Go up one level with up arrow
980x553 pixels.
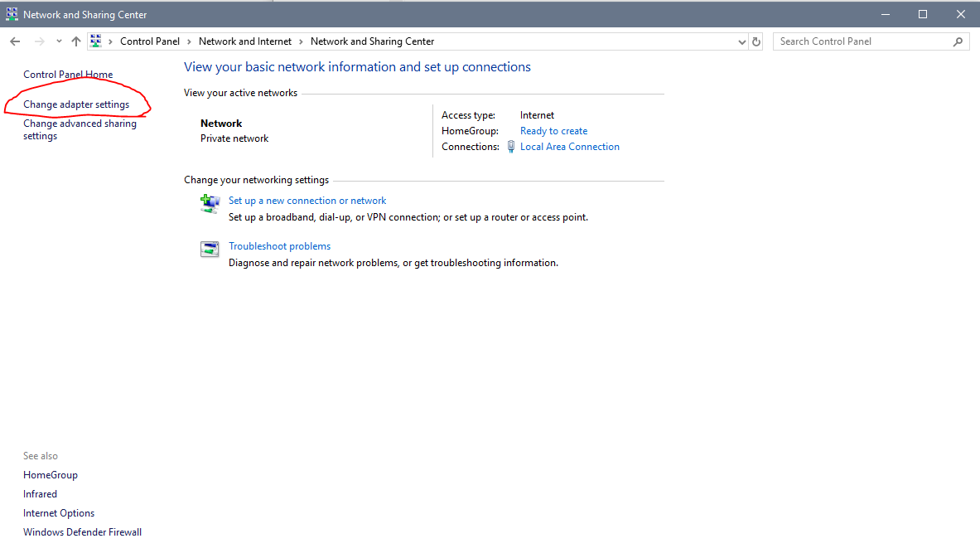[x=76, y=41]
